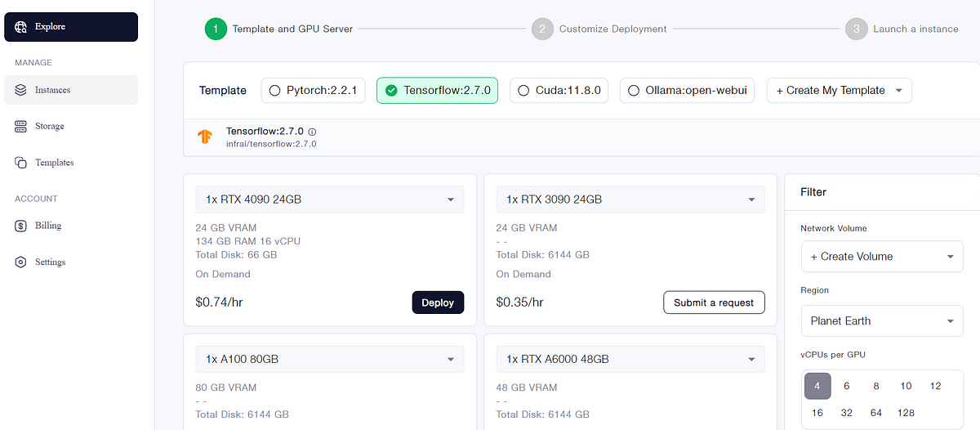980x430 pixels.
Task: Go to Billing in sidebar
Action: [x=71, y=226]
